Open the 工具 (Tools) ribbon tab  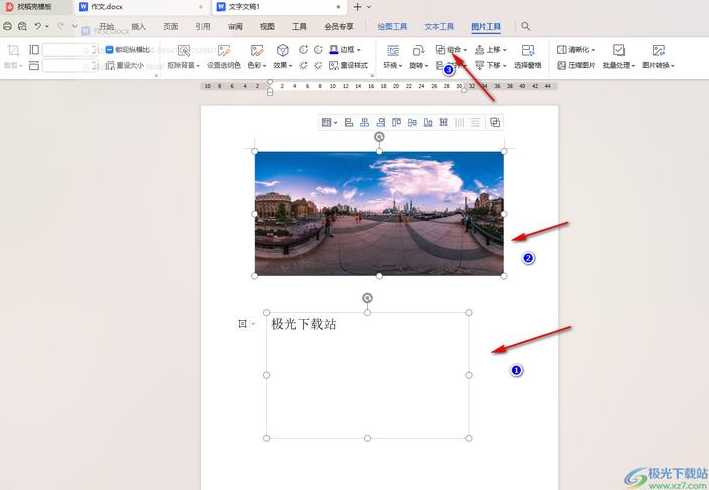299,27
